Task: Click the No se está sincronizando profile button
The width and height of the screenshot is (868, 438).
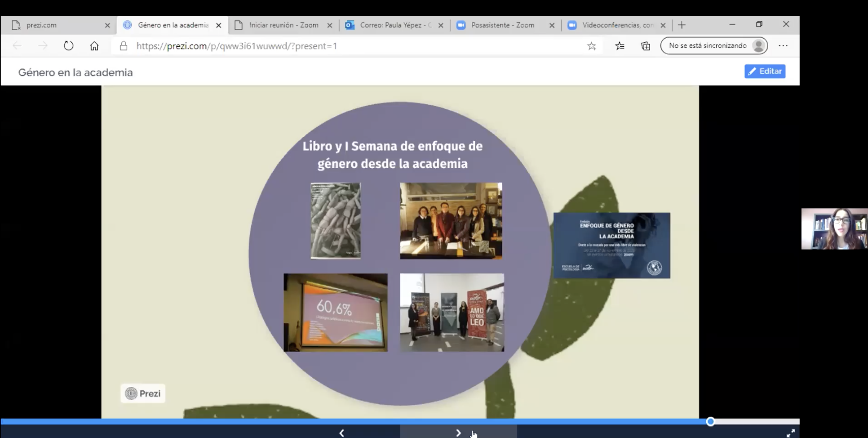Action: click(714, 46)
